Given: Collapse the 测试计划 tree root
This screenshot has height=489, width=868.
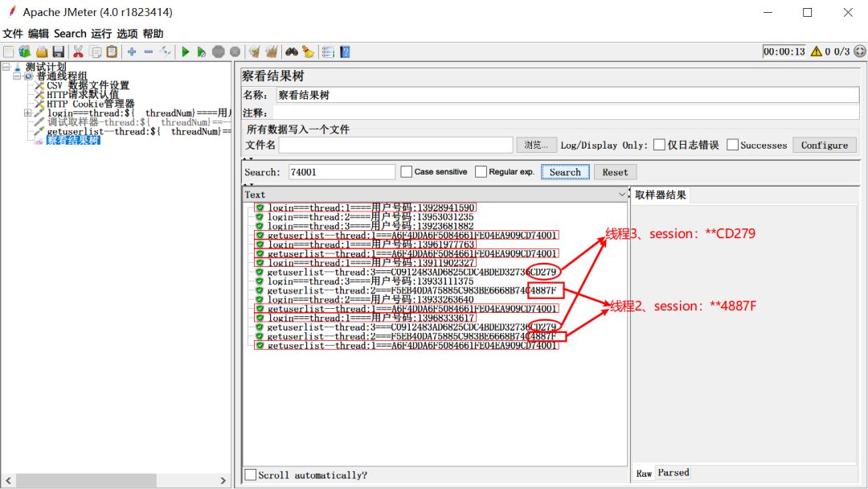Looking at the screenshot, I should (6, 66).
